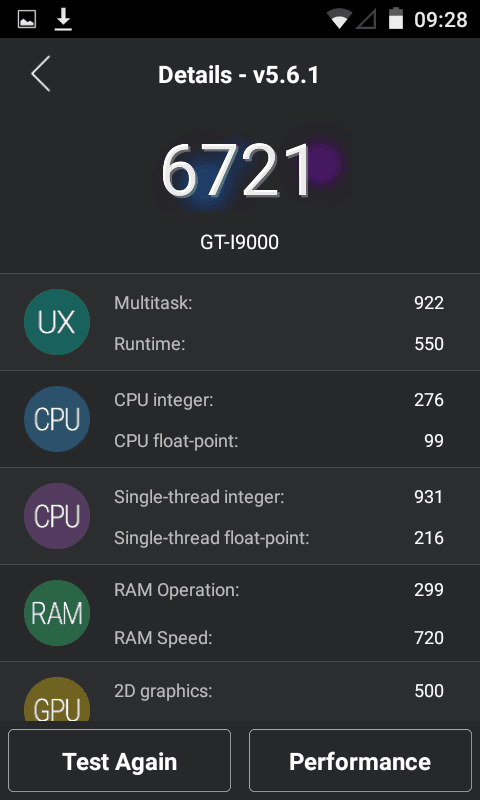Tap the total score 6721
This screenshot has width=480, height=800.
coord(237,171)
